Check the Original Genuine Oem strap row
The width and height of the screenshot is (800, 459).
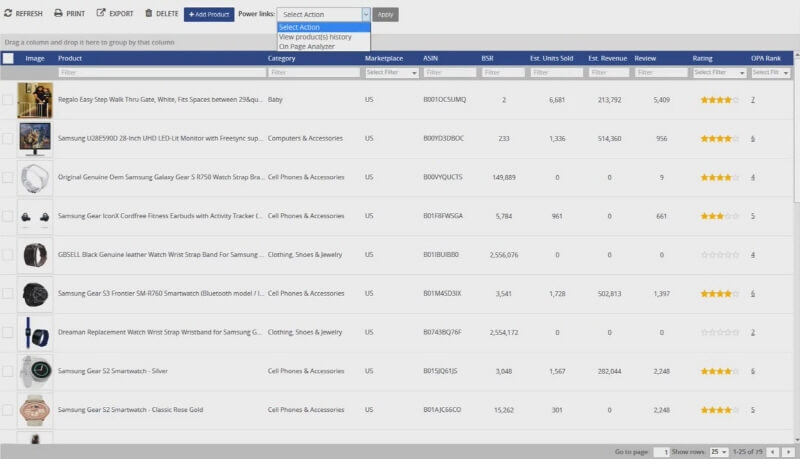8,177
